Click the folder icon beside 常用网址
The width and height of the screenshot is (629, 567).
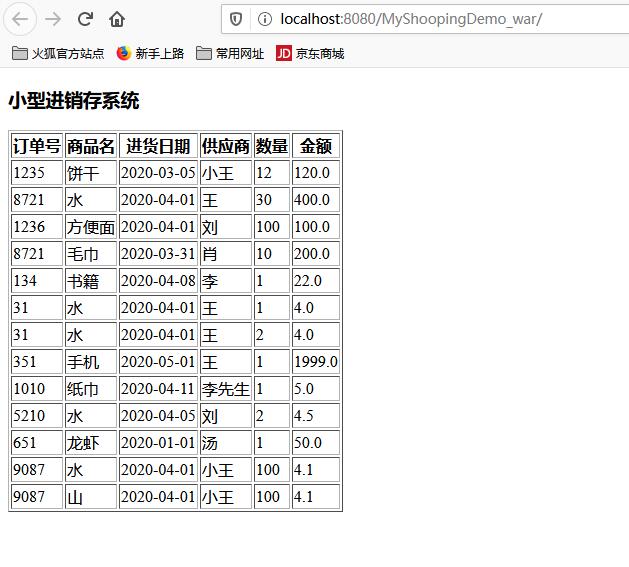pos(204,53)
